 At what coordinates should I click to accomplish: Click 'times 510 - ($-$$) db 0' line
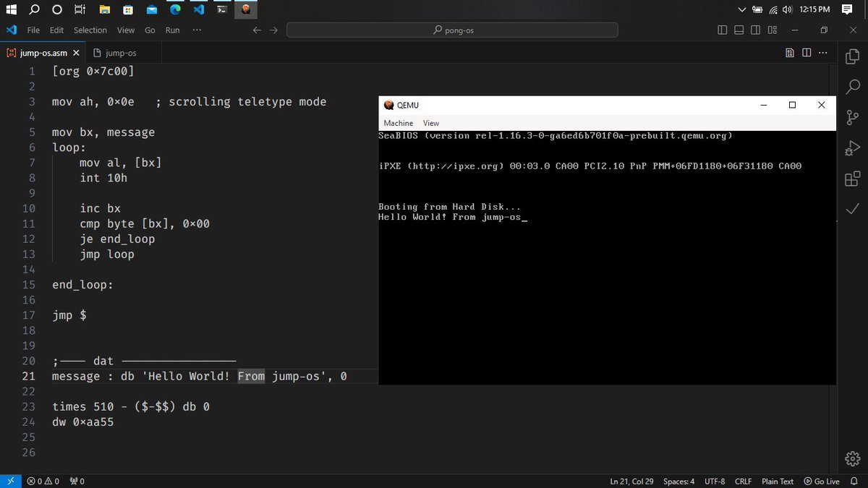[x=131, y=406]
